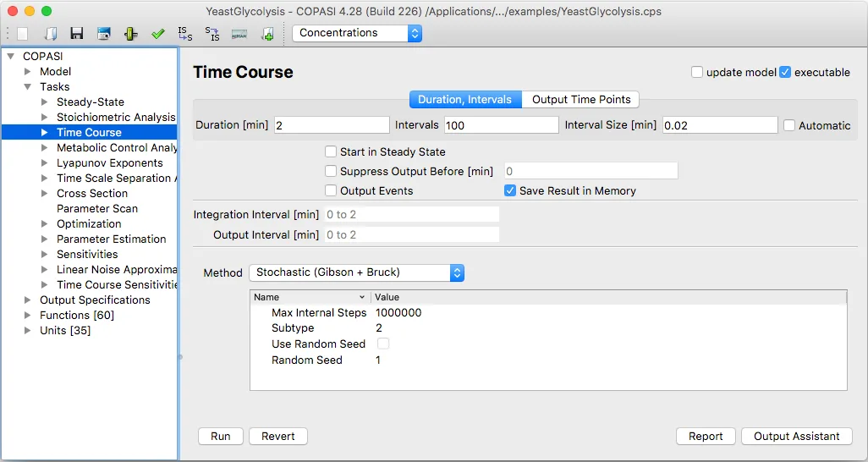868x462 pixels.
Task: Click the initial state to state icon
Action: click(x=185, y=34)
